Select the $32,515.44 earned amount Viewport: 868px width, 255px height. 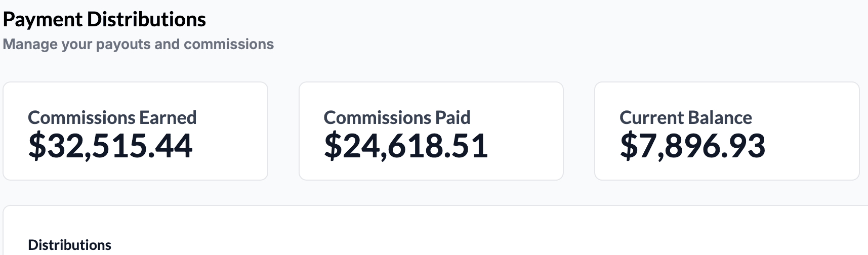tap(110, 146)
